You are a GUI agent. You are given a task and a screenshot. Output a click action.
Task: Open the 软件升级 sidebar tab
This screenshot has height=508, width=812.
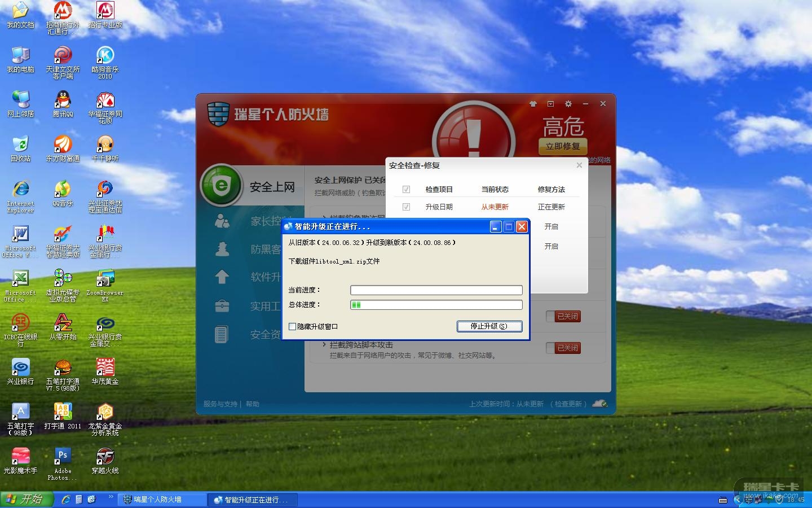tap(252, 277)
